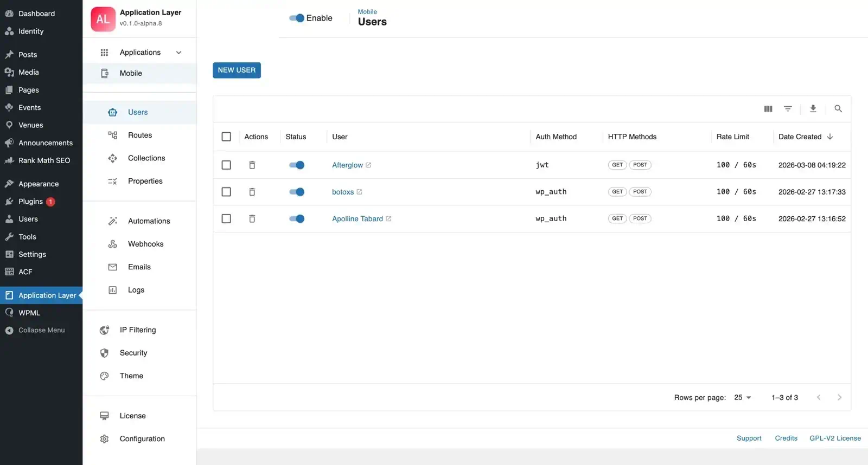Toggle the main Enable switch
The image size is (868, 465).
(x=297, y=18)
